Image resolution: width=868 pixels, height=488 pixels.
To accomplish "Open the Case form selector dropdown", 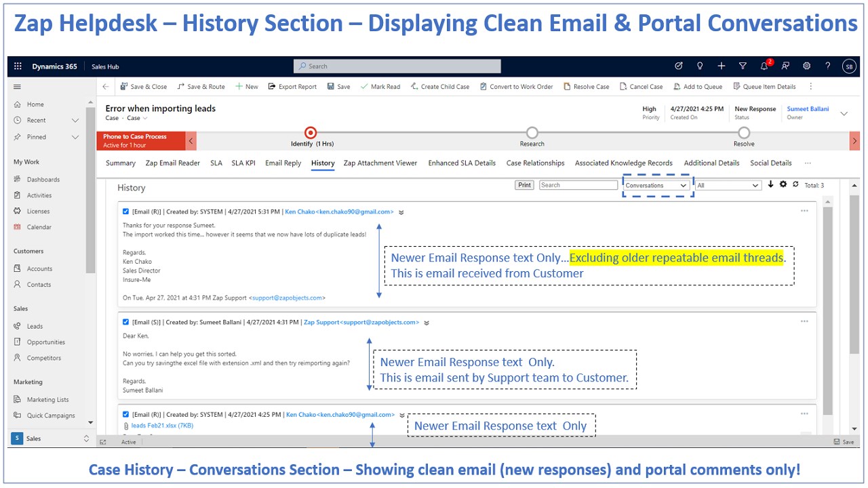I will (x=138, y=118).
